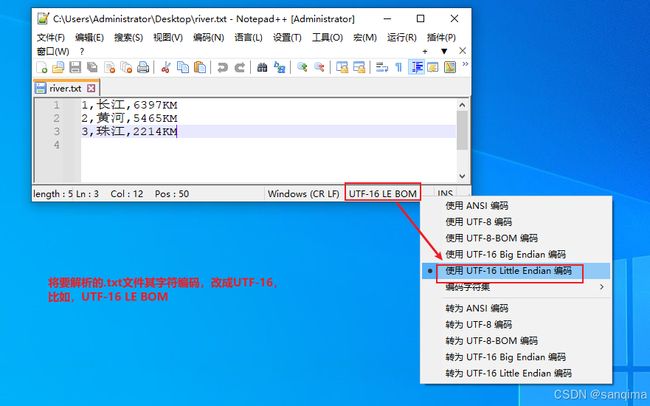
Task: Select the river.txt document tab
Action: tap(66, 88)
